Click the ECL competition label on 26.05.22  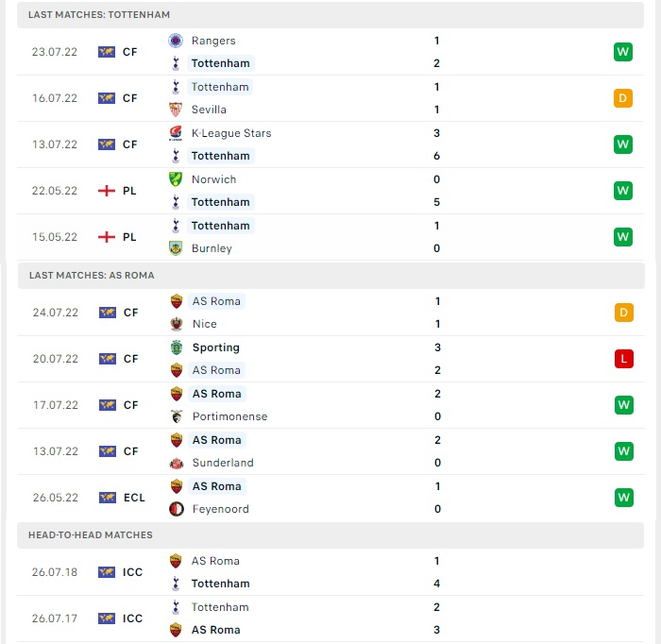[134, 498]
